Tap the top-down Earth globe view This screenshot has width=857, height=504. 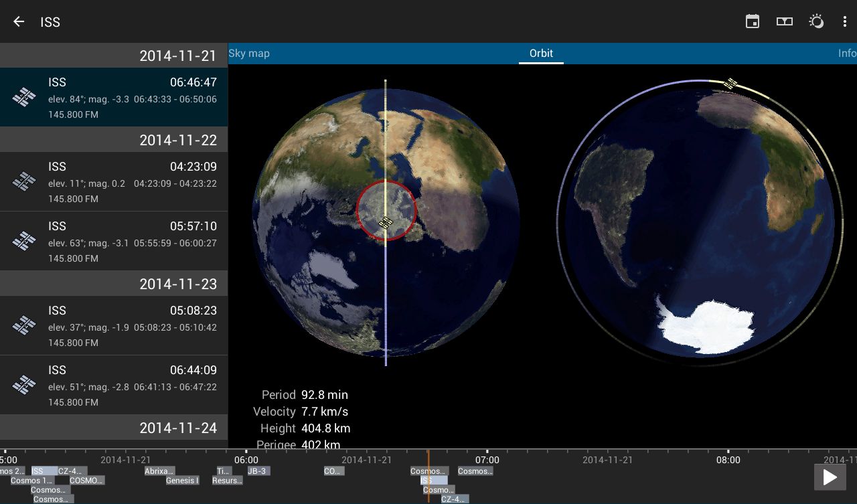click(x=386, y=223)
